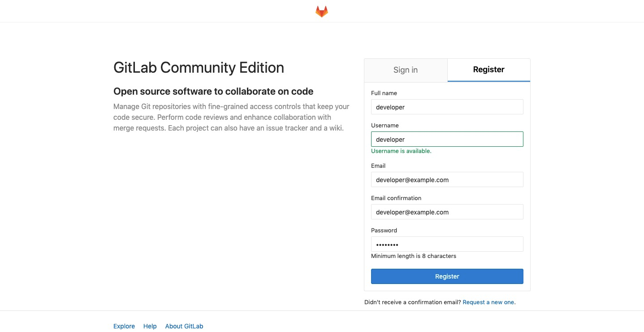This screenshot has height=332, width=644.
Task: Click the 'Full name' field label
Action: [384, 93]
